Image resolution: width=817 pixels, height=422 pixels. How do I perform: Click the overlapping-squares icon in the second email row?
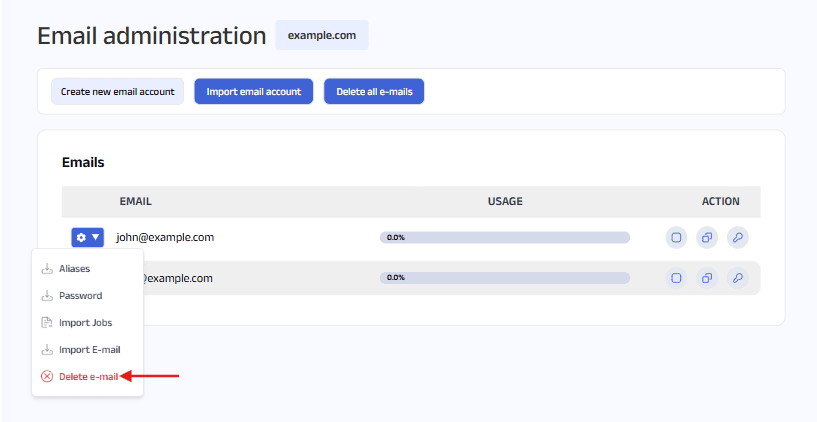[707, 277]
